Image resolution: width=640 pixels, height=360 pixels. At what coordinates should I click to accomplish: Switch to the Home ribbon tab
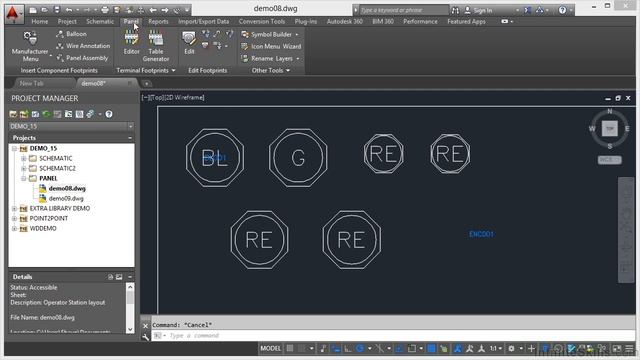pyautogui.click(x=40, y=21)
